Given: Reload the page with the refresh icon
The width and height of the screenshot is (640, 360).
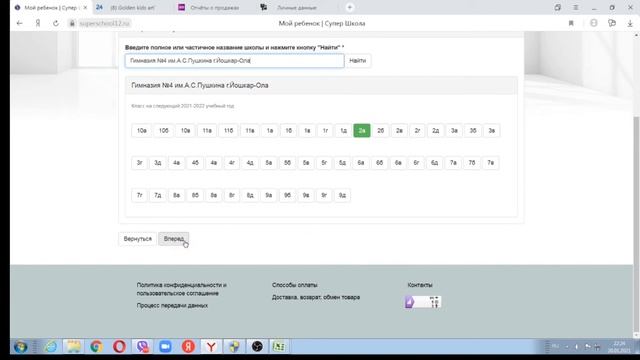Looking at the screenshot, I should tap(56, 23).
